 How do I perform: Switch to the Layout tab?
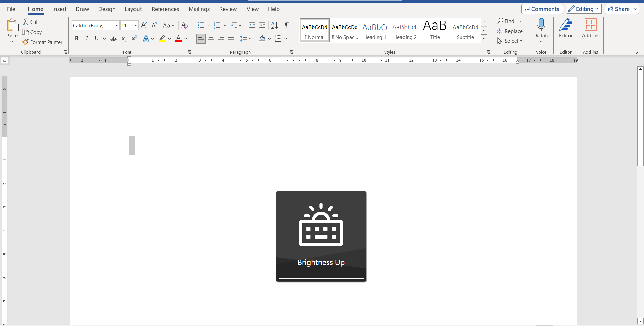coord(133,9)
